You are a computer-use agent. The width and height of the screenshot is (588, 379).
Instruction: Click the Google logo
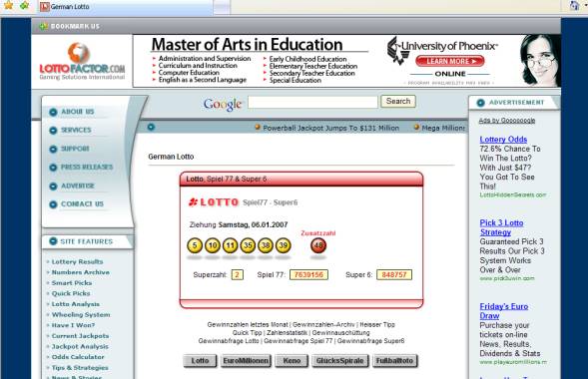[224, 104]
